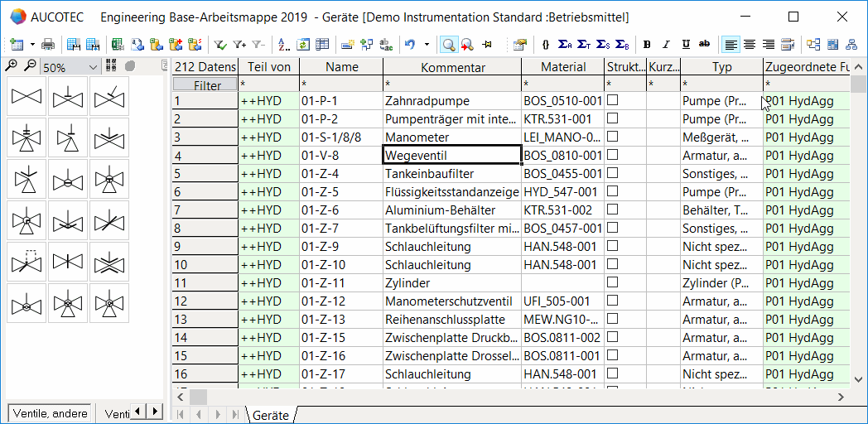The image size is (868, 424).
Task: Check the Struktur box in Wegeventil row
Action: coord(613,155)
